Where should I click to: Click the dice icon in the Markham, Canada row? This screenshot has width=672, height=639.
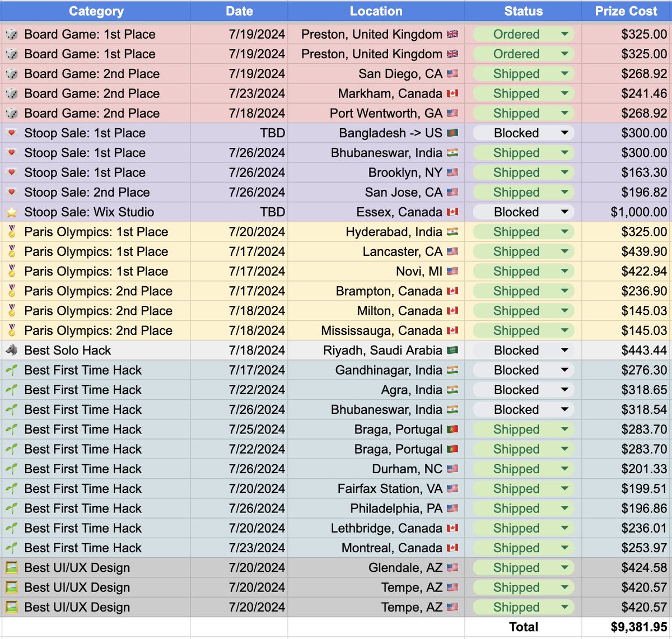tap(11, 94)
